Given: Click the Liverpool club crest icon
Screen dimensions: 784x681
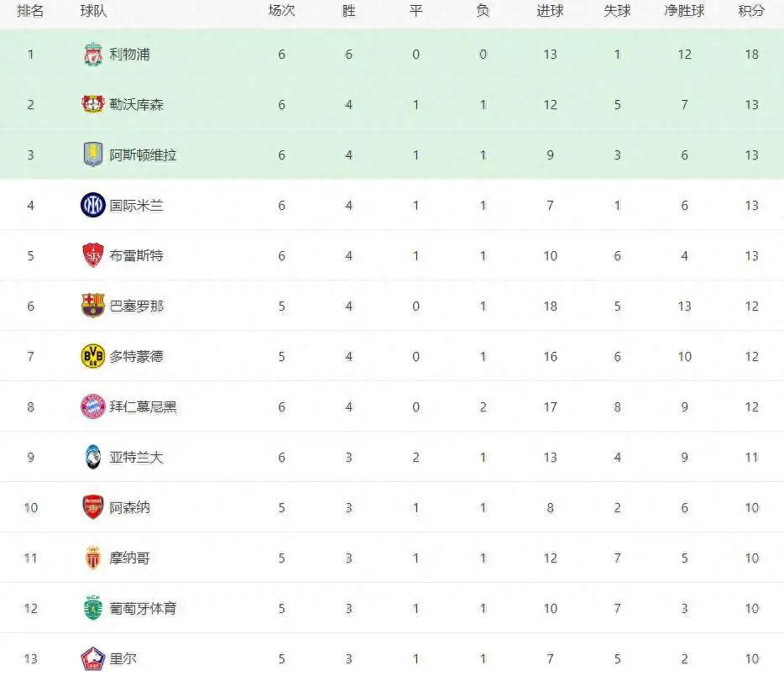Looking at the screenshot, I should pos(93,54).
